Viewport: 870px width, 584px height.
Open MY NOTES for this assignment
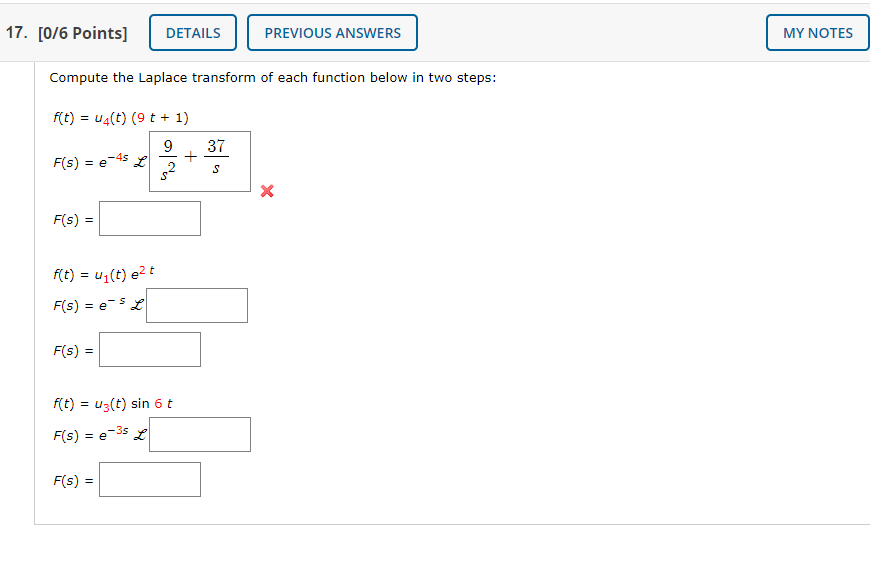point(817,32)
